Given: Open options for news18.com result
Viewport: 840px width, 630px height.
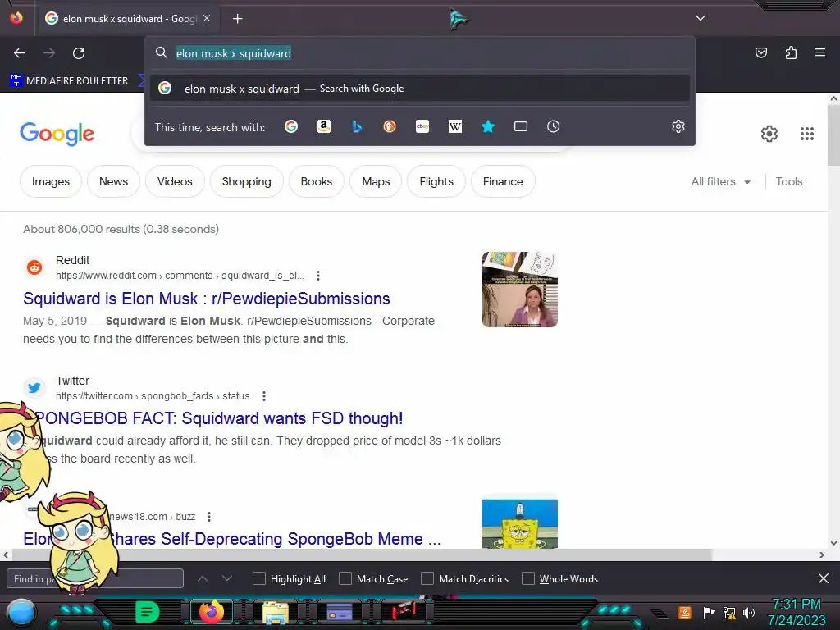Looking at the screenshot, I should pyautogui.click(x=209, y=517).
